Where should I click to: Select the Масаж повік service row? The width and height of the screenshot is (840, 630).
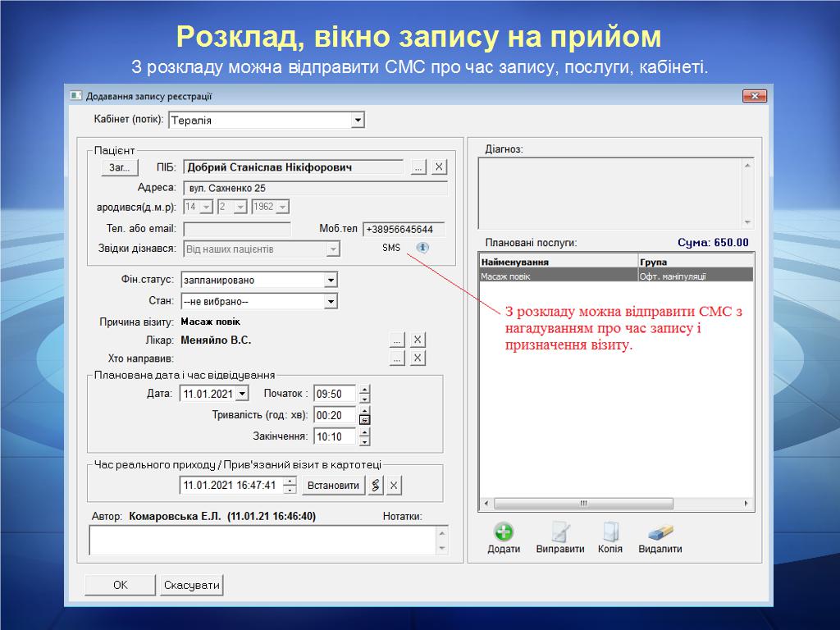click(558, 276)
